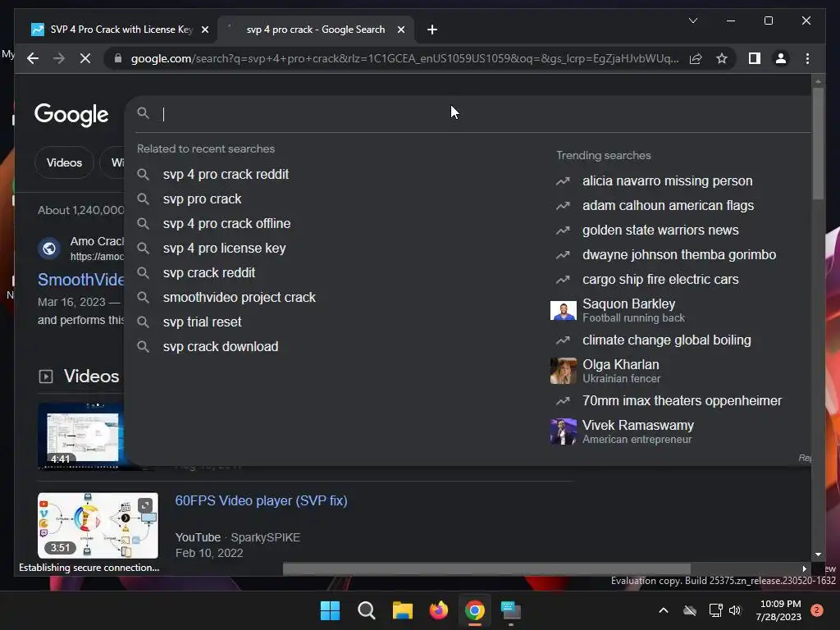
Task: Open Windows taskbar search
Action: coord(367,610)
